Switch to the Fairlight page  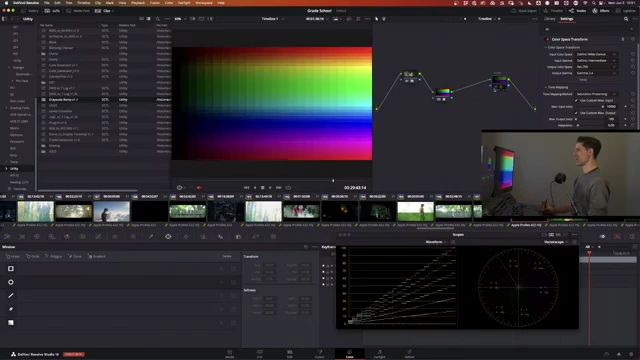pyautogui.click(x=380, y=354)
